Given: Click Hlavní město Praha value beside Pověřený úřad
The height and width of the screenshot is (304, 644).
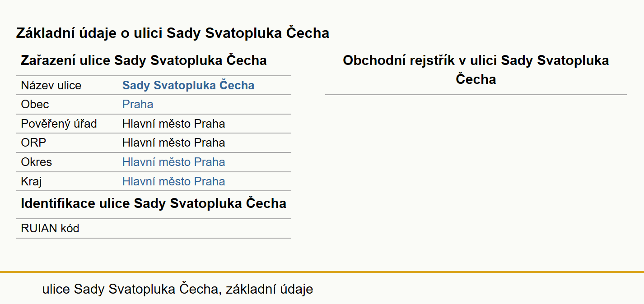Looking at the screenshot, I should pyautogui.click(x=173, y=124).
